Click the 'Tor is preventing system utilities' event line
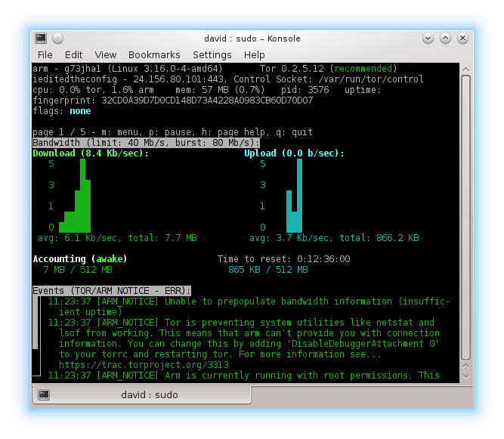This screenshot has height=439, width=504. pos(241,323)
